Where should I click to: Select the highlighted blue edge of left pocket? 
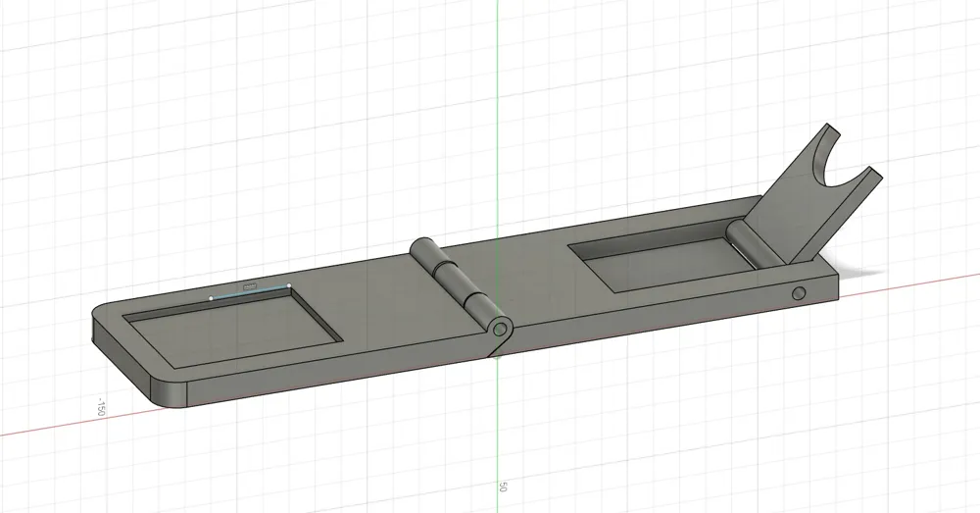pyautogui.click(x=250, y=292)
